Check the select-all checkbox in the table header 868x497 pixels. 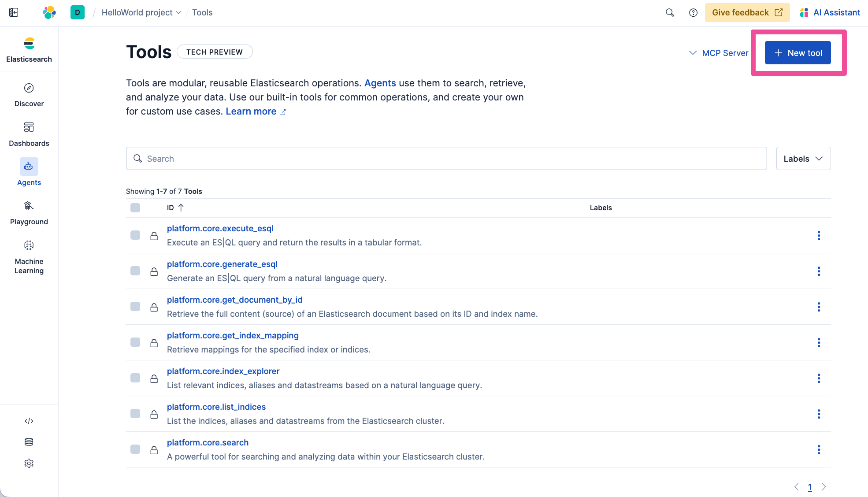point(135,208)
